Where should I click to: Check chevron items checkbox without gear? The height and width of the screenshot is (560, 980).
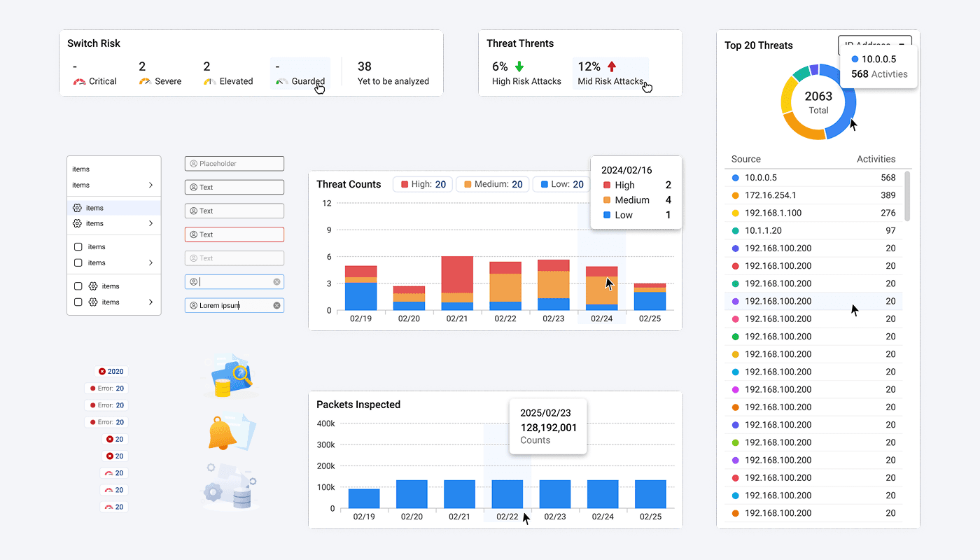coord(78,263)
